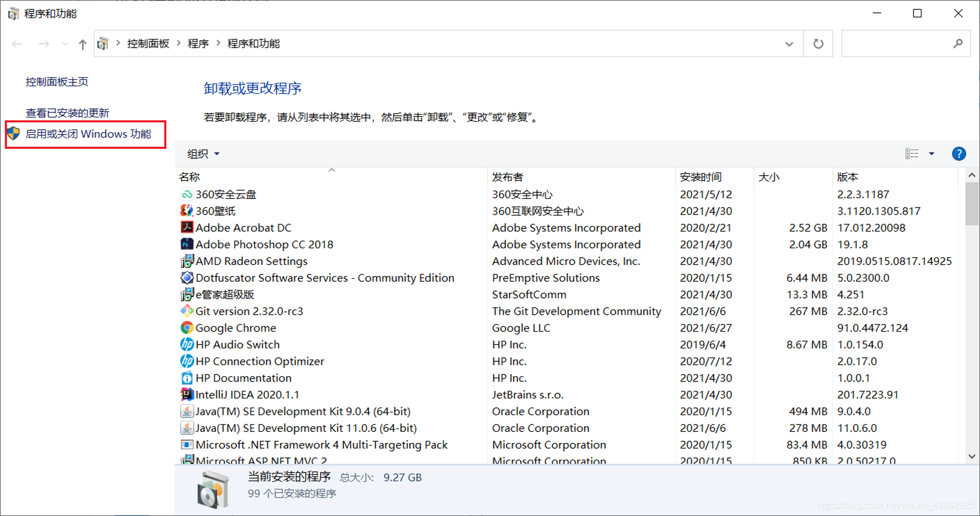Select IntelliJ IDEA 2020.1.1 in the list
This screenshot has height=516, width=980.
pyautogui.click(x=247, y=395)
